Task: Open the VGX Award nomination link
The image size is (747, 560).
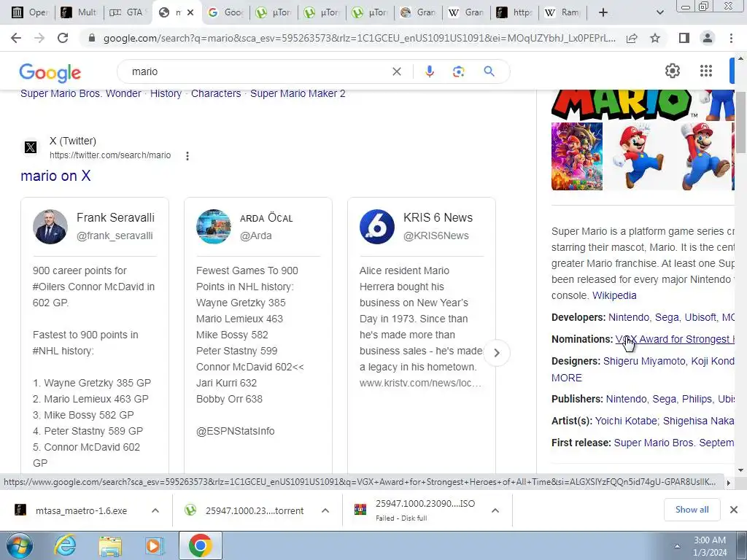Action: pos(675,339)
